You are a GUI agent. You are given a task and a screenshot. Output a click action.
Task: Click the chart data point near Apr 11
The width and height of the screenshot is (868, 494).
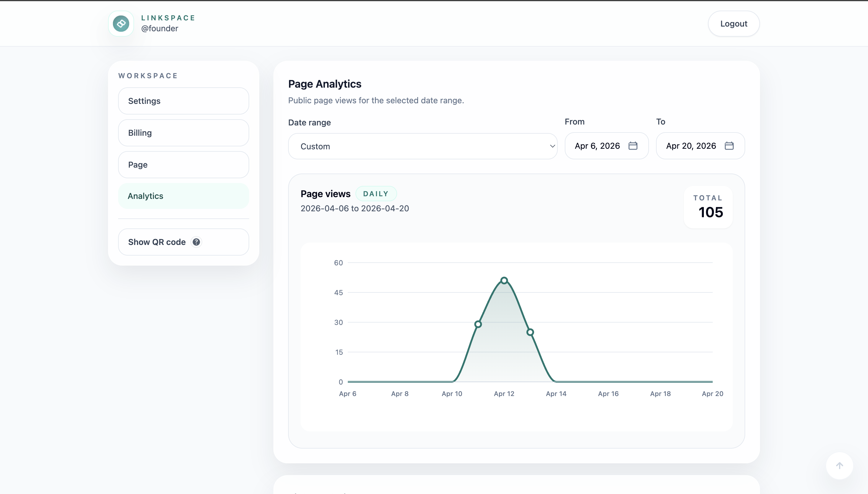pyautogui.click(x=478, y=324)
